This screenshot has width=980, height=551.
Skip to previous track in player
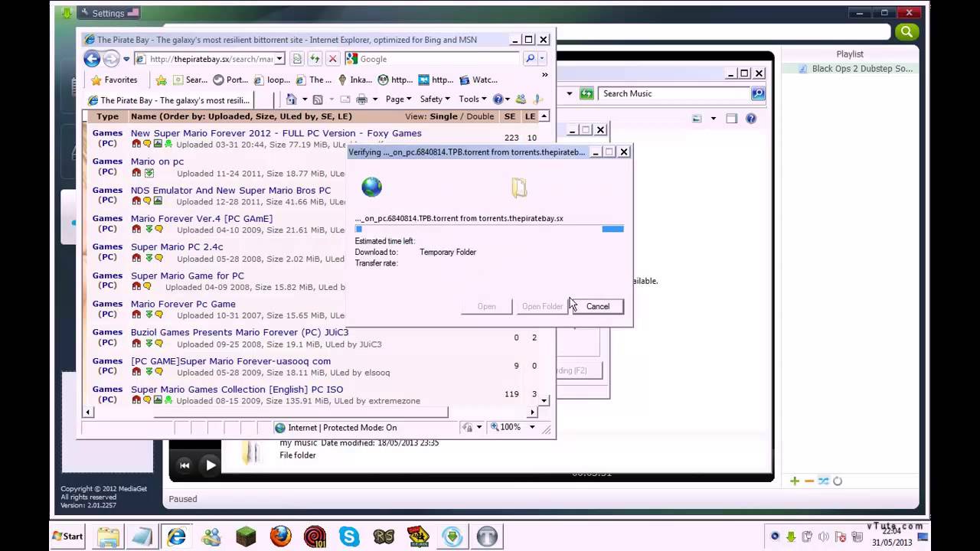click(185, 465)
